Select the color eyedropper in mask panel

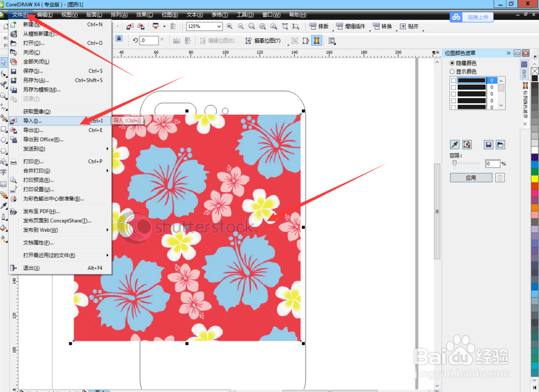point(454,144)
